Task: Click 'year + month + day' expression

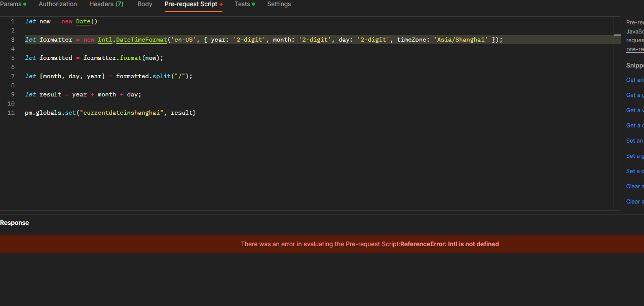Action: tap(105, 94)
